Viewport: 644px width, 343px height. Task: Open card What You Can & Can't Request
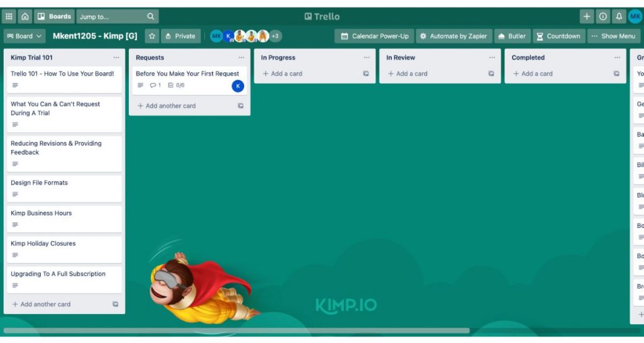[65, 114]
